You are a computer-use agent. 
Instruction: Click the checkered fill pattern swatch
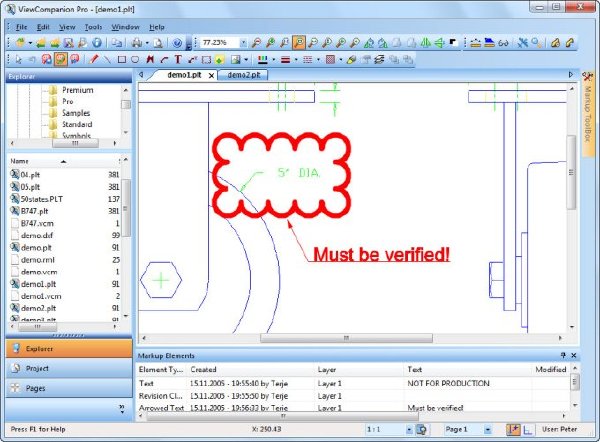click(331, 60)
